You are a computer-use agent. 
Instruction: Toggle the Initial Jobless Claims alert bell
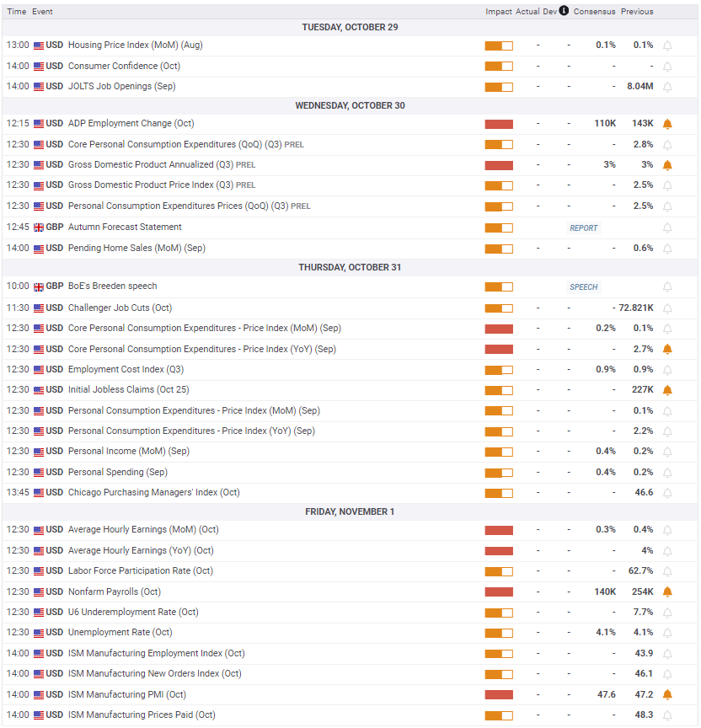point(667,390)
